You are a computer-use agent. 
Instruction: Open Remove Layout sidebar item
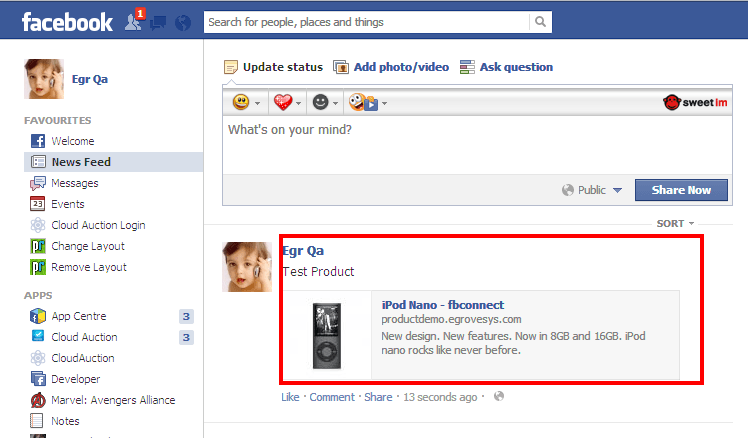click(89, 267)
